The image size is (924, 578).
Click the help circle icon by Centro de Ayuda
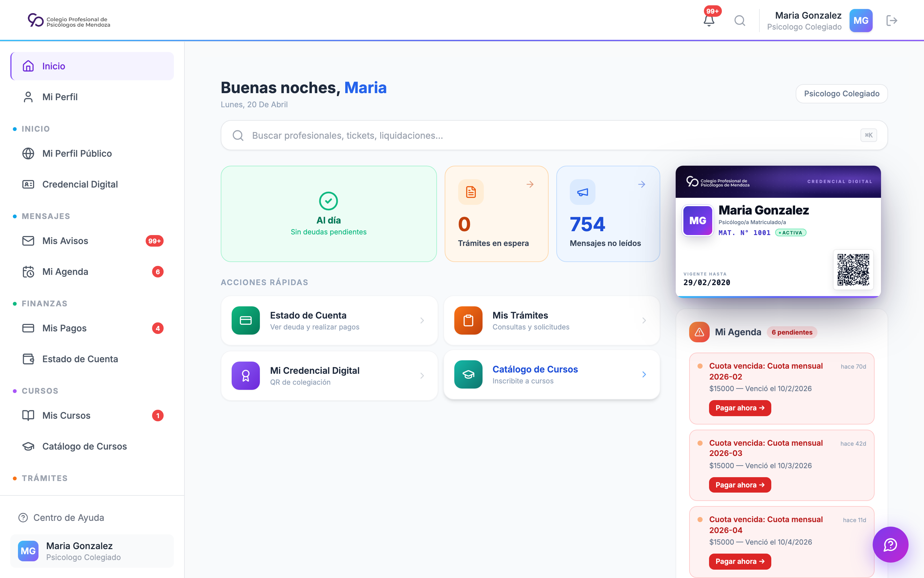tap(23, 518)
